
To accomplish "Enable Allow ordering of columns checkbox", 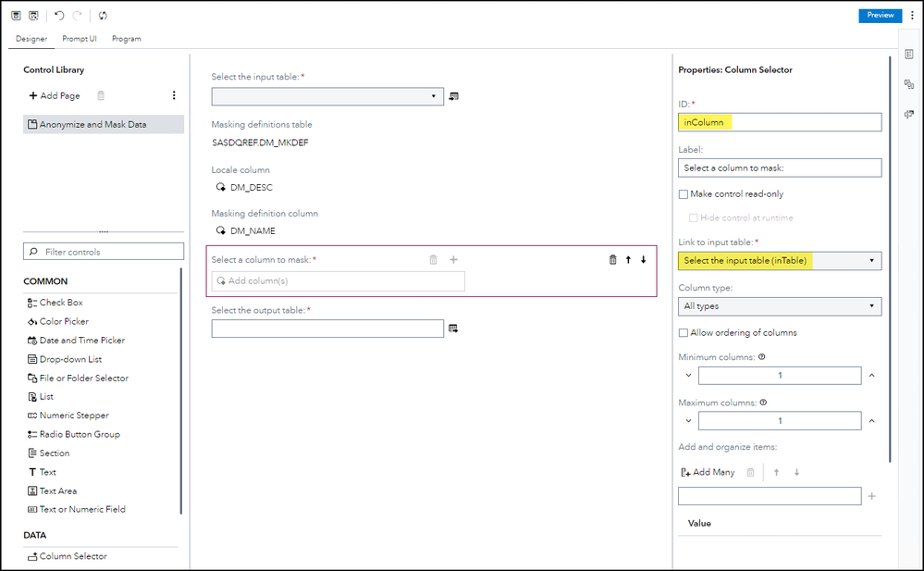I will (x=684, y=332).
